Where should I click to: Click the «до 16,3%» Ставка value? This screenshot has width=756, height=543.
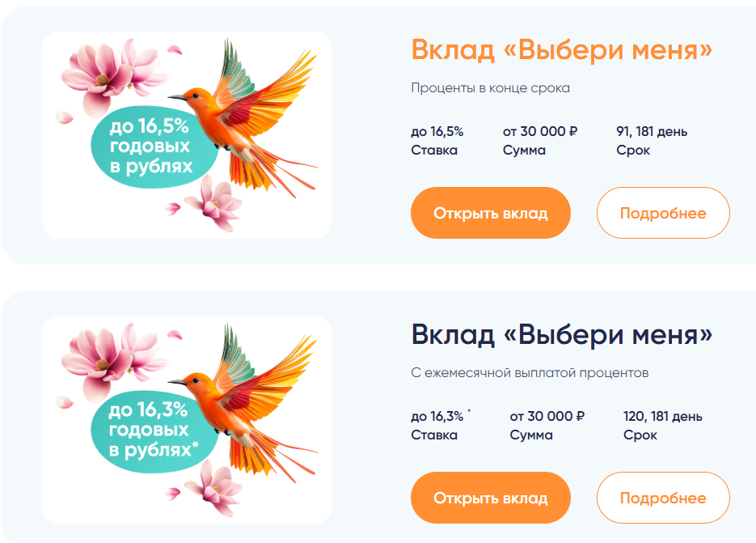(x=437, y=417)
